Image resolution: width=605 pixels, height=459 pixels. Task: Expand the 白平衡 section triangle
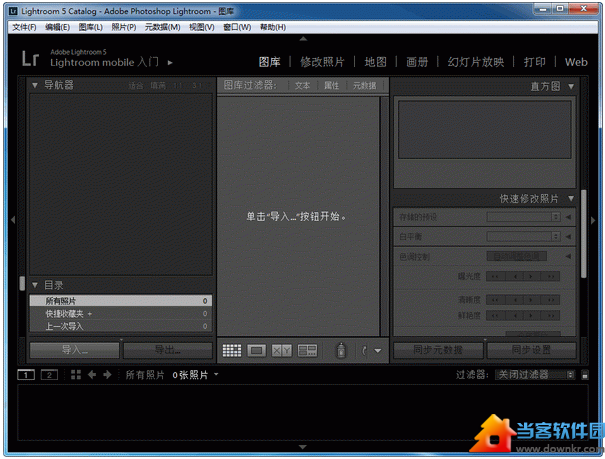[x=568, y=236]
